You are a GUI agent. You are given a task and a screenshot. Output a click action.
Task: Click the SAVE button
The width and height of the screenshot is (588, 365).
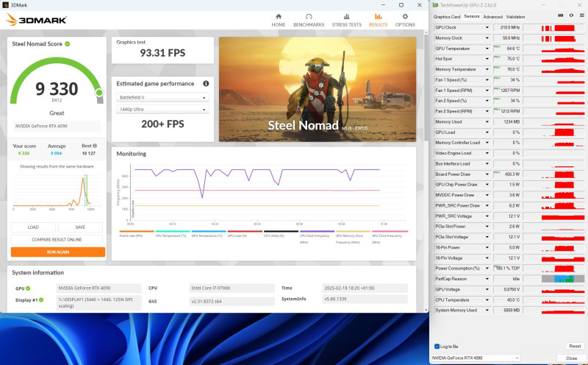click(x=80, y=227)
